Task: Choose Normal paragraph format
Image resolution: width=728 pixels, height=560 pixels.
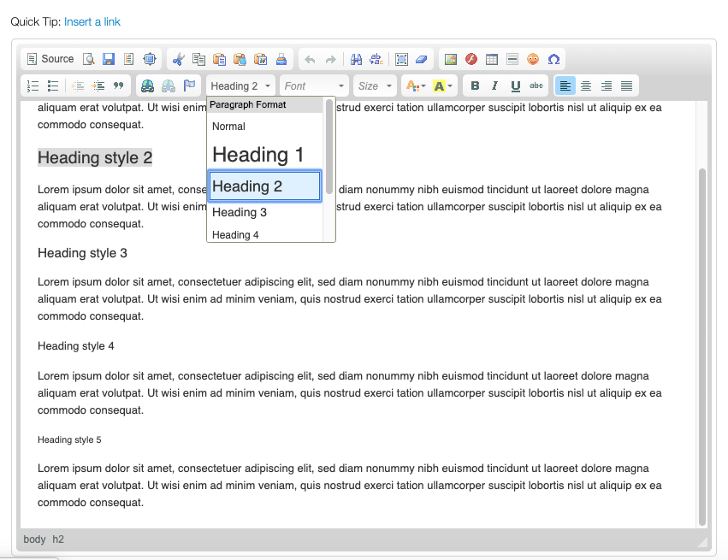Action: click(x=228, y=126)
